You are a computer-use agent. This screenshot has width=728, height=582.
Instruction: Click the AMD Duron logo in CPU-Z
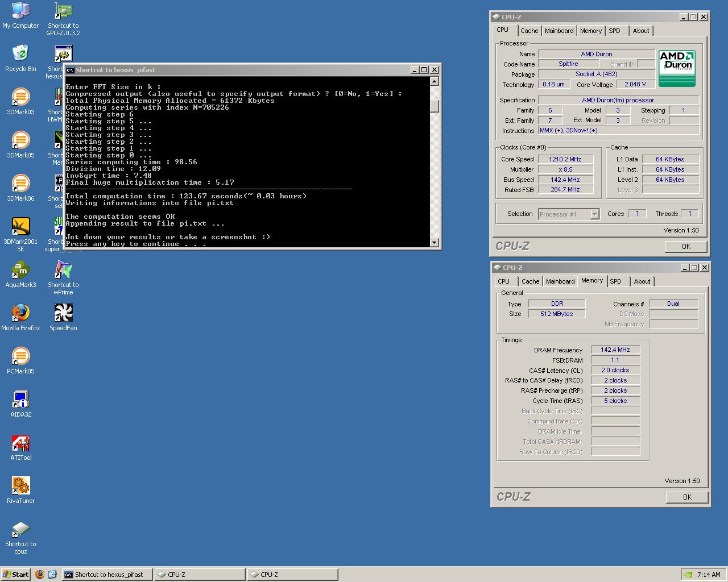(677, 68)
